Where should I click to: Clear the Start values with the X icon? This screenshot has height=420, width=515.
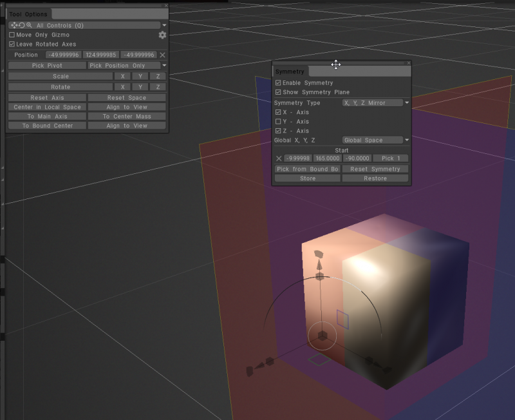pyautogui.click(x=279, y=158)
